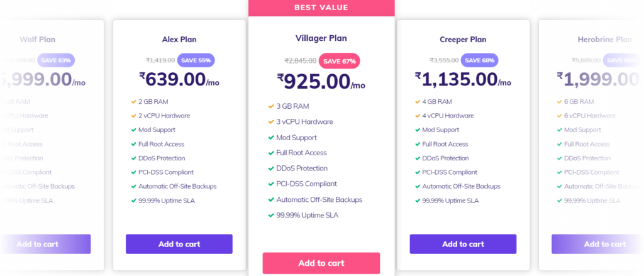Click the checkmark beside 3 vCPU Hardware
Viewport: 644px width, 276px height.
click(x=270, y=122)
